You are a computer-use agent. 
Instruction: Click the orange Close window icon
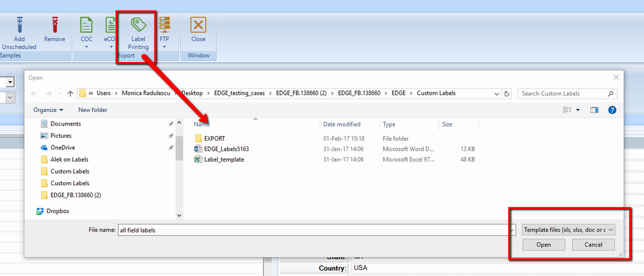coord(198,25)
